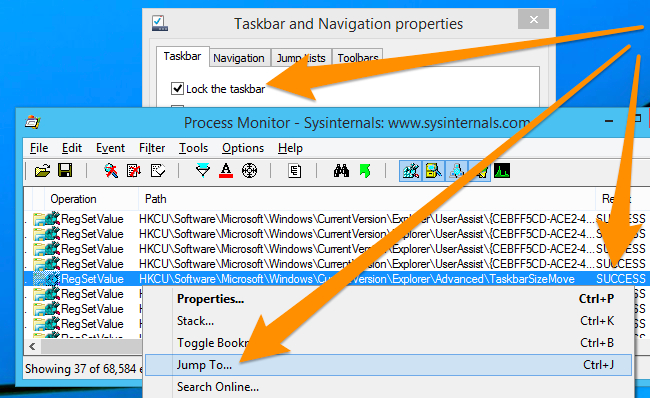
Task: Toggle Show File System Activity icon
Action: 434,171
